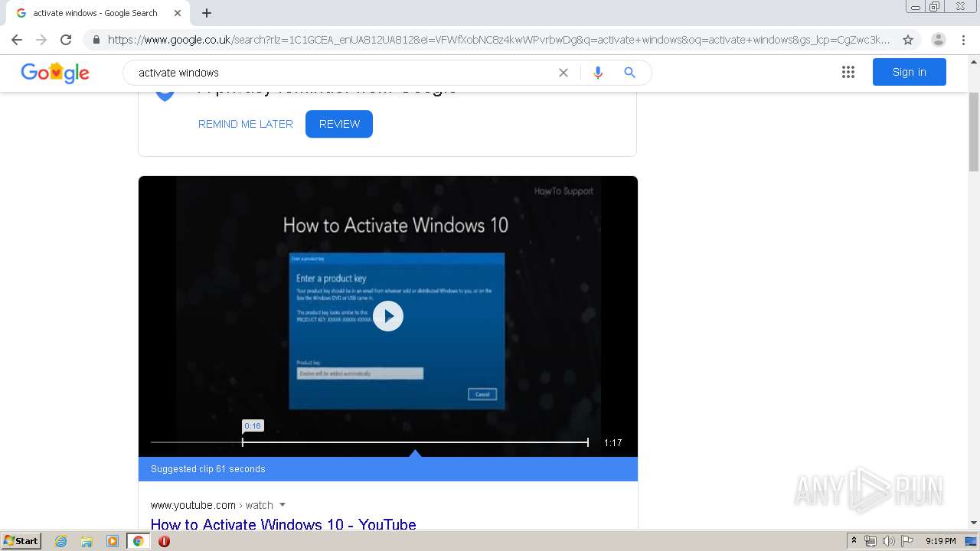The width and height of the screenshot is (980, 551).
Task: Open a new browser tab
Action: pyautogui.click(x=207, y=13)
